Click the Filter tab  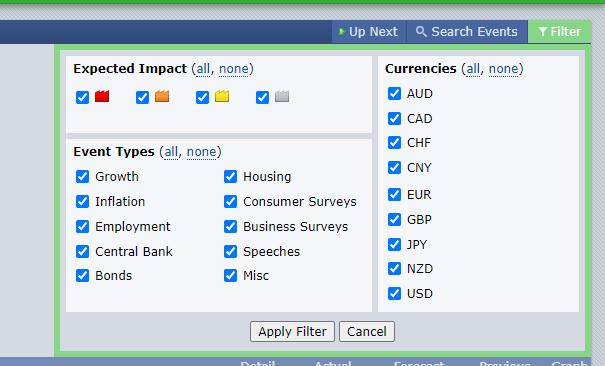[559, 32]
